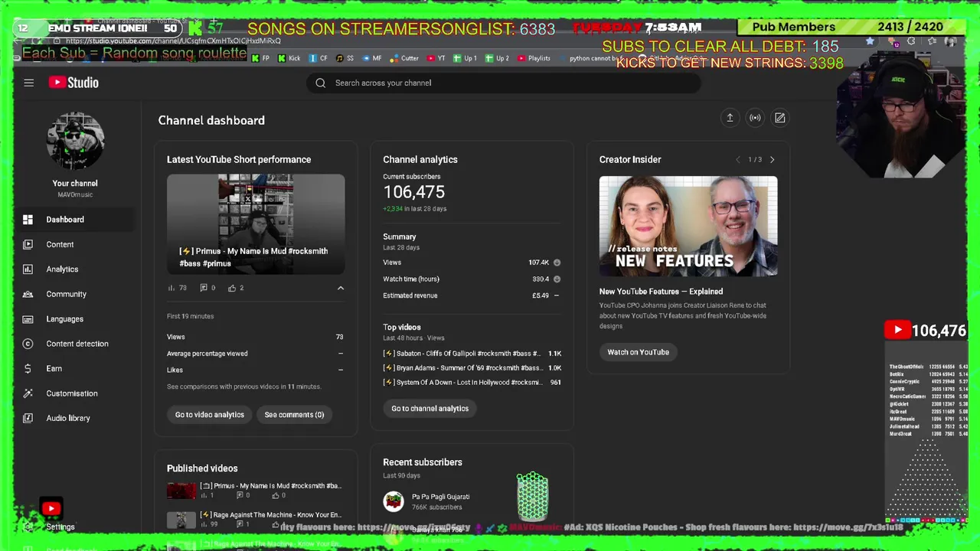Open the Playlists bookmark

534,58
